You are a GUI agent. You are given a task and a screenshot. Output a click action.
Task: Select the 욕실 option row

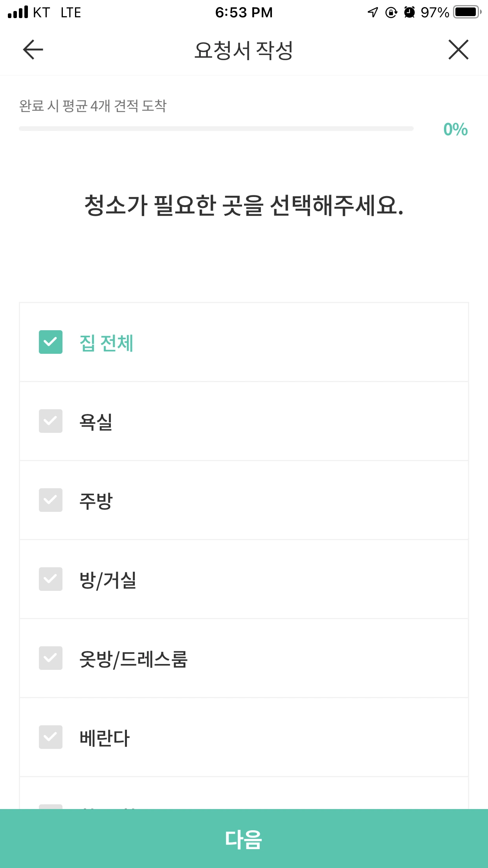pos(244,421)
